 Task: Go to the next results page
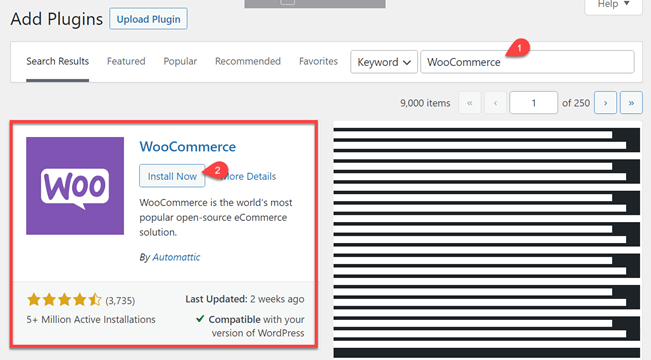[605, 103]
